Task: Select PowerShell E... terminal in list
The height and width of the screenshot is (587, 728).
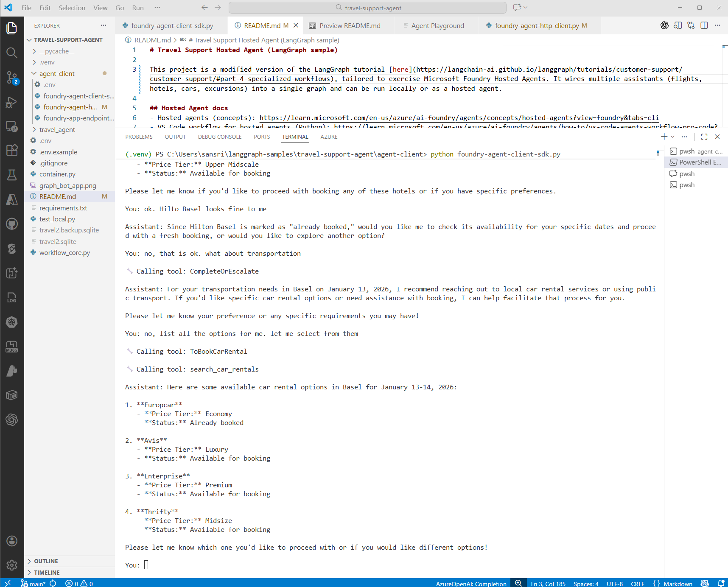Action: pyautogui.click(x=696, y=162)
